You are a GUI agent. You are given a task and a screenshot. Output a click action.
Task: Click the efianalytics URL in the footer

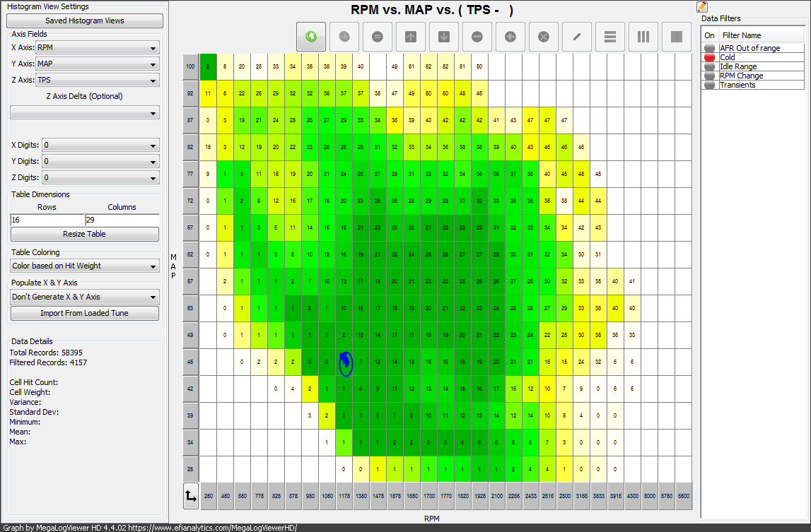[213, 528]
